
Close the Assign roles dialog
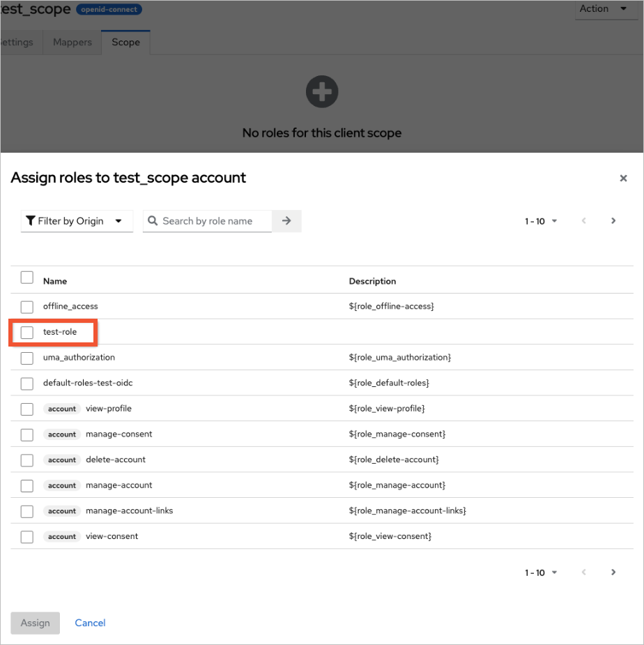[x=623, y=179]
